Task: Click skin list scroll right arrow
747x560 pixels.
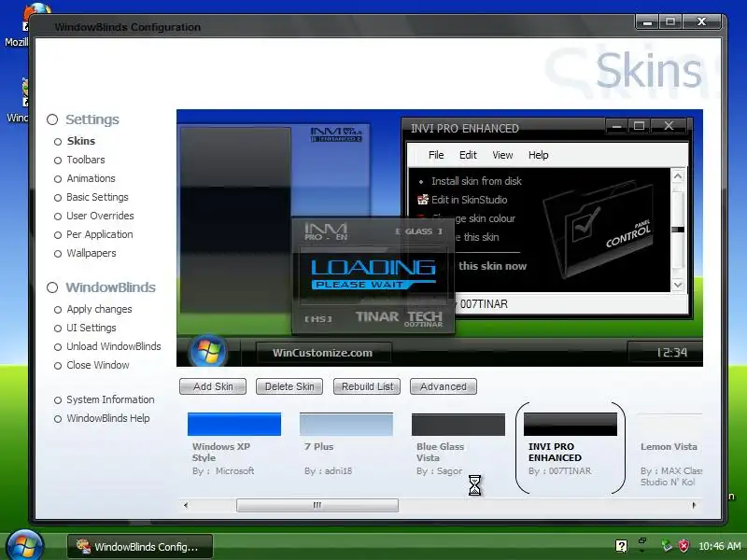Action: click(694, 505)
